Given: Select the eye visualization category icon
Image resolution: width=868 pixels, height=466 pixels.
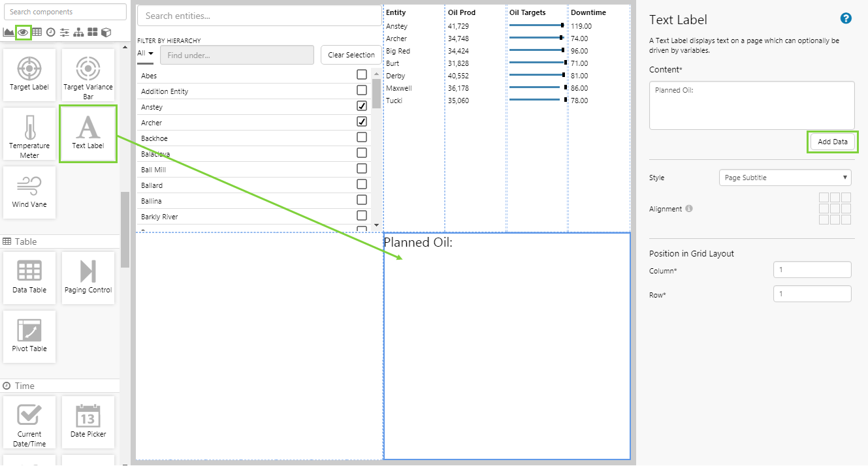Looking at the screenshot, I should [x=24, y=32].
